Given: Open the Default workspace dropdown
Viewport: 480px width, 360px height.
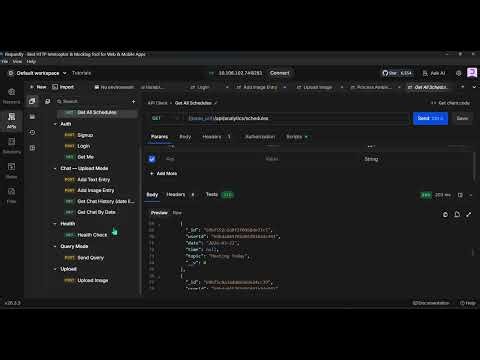Looking at the screenshot, I should click(37, 73).
